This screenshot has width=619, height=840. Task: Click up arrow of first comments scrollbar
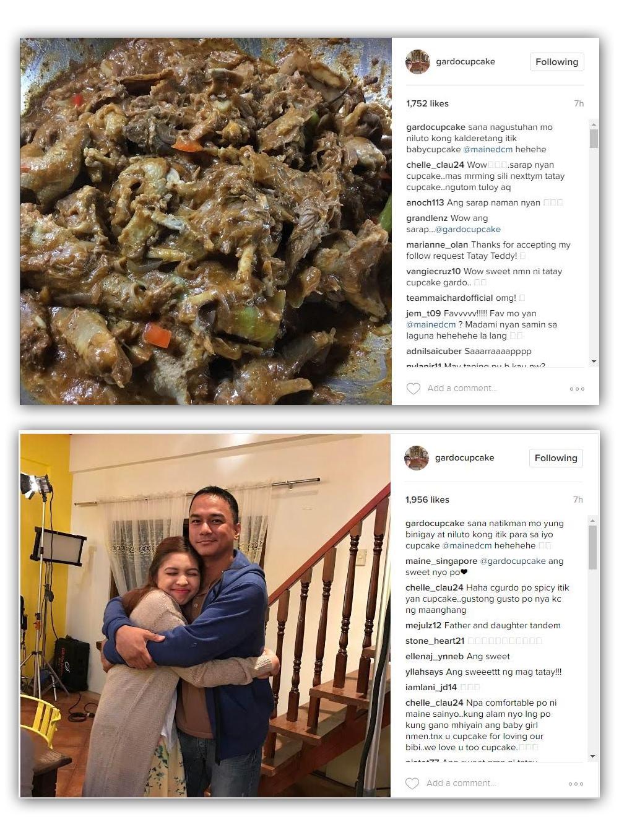click(594, 124)
